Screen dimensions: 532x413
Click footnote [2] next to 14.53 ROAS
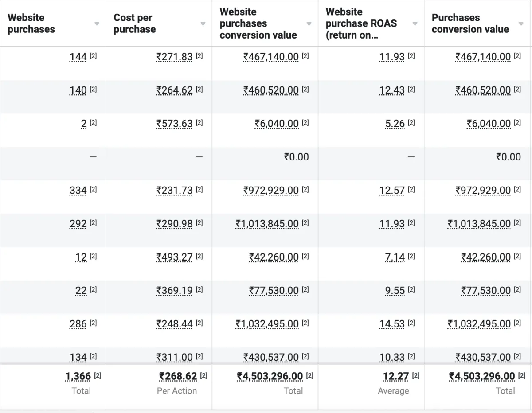pos(411,323)
